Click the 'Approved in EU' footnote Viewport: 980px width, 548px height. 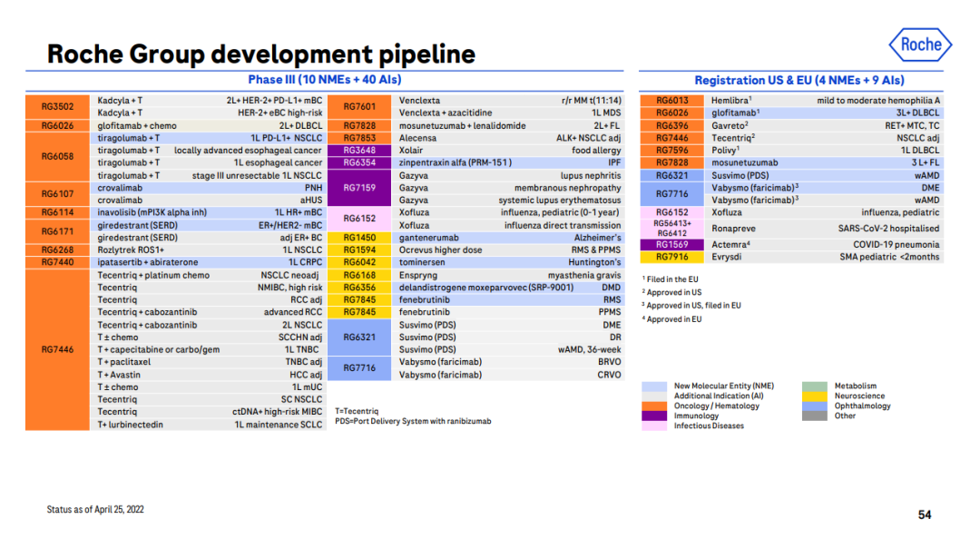click(x=671, y=319)
